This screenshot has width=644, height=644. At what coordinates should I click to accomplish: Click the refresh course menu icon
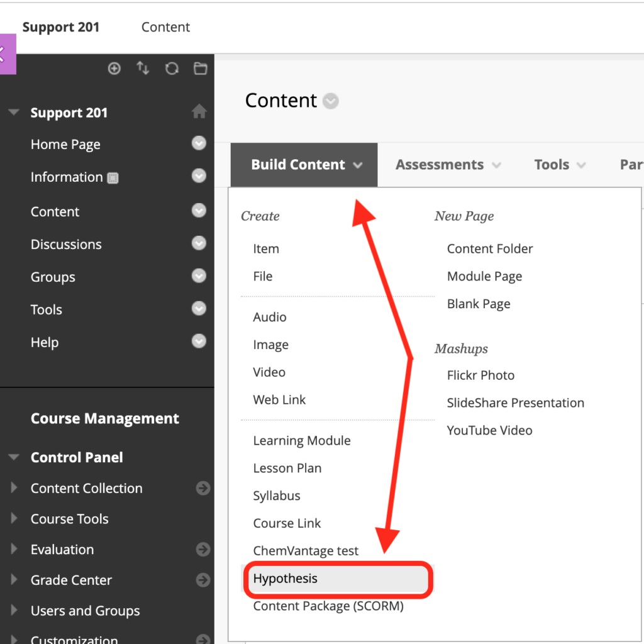pos(172,69)
